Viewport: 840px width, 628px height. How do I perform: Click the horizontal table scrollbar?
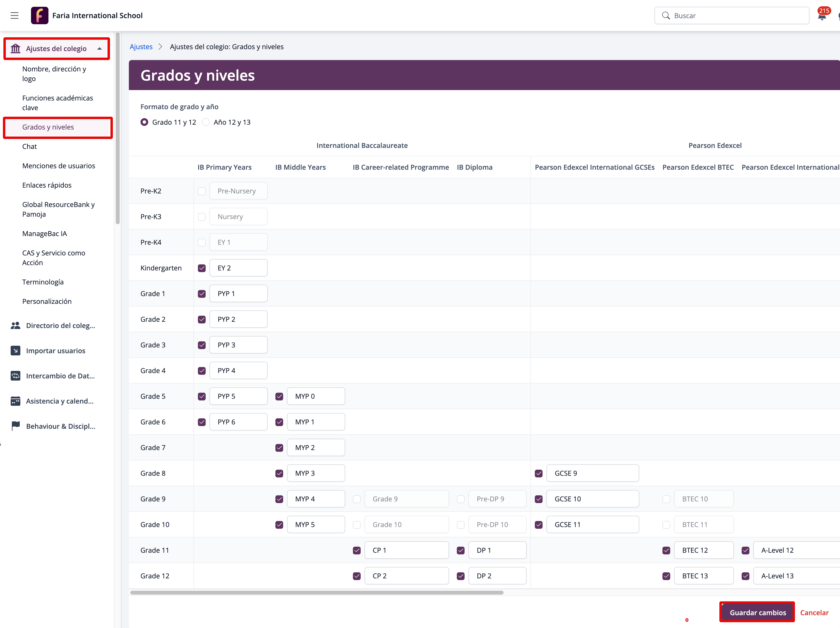click(317, 593)
